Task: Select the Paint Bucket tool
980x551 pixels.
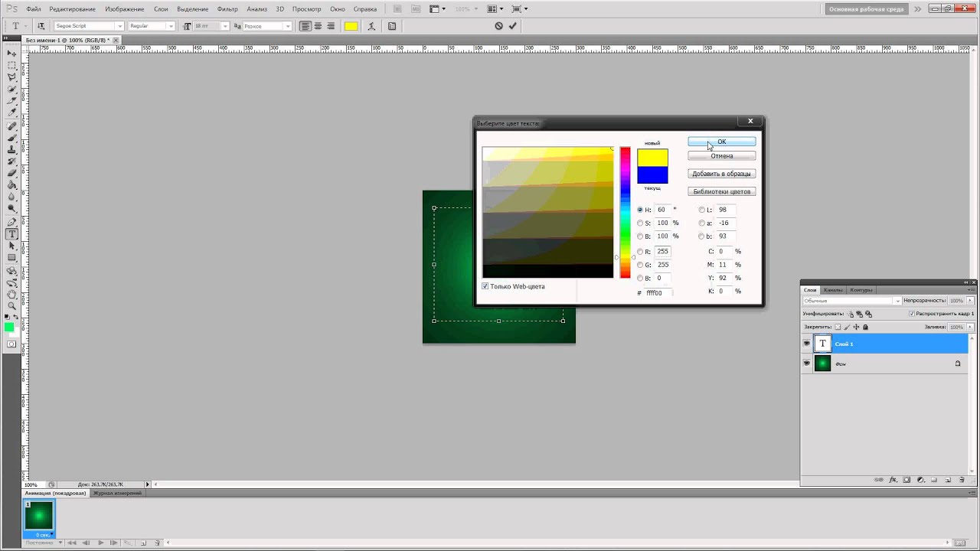Action: pyautogui.click(x=12, y=185)
